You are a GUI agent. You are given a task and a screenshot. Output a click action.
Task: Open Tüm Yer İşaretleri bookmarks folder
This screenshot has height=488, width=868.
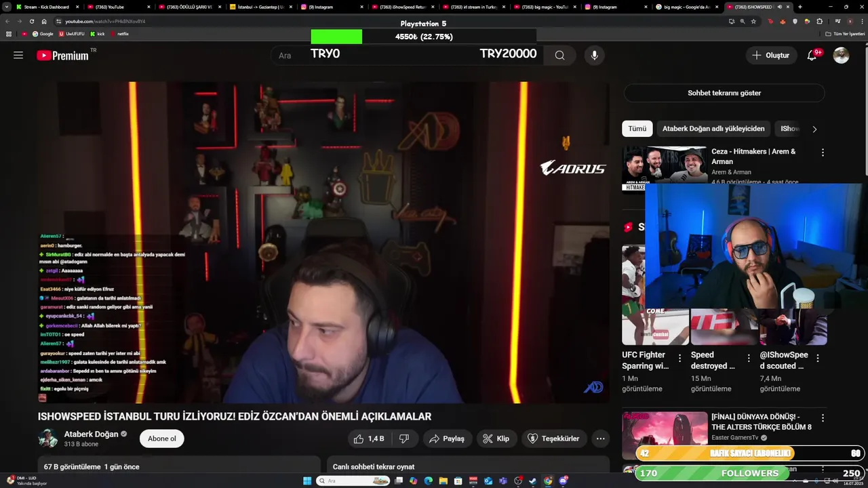tap(845, 34)
